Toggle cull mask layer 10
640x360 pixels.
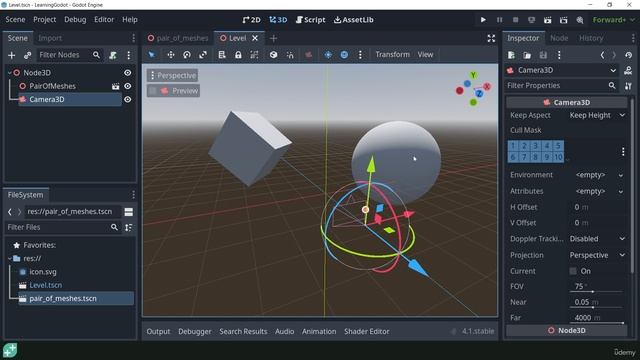[x=558, y=157]
